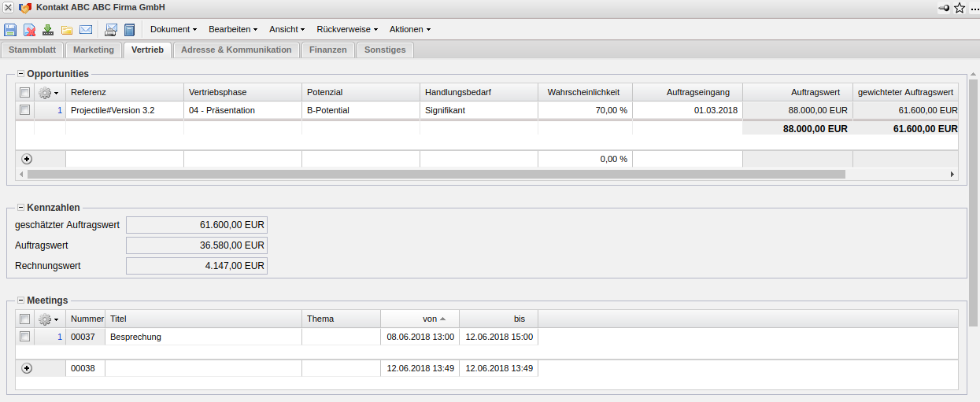This screenshot has width=980, height=402.
Task: Tick the checkbox for Projectile#Version 3.2 row
Action: tap(24, 110)
